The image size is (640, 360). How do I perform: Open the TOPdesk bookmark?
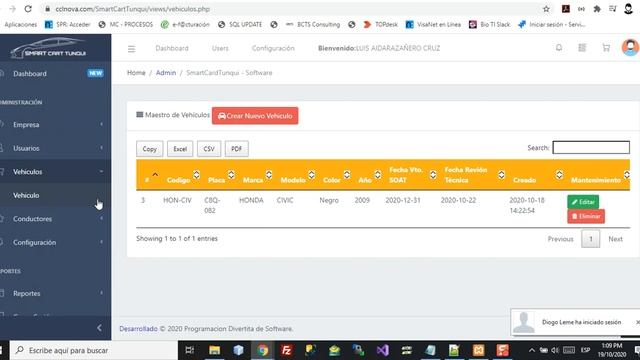(380, 24)
